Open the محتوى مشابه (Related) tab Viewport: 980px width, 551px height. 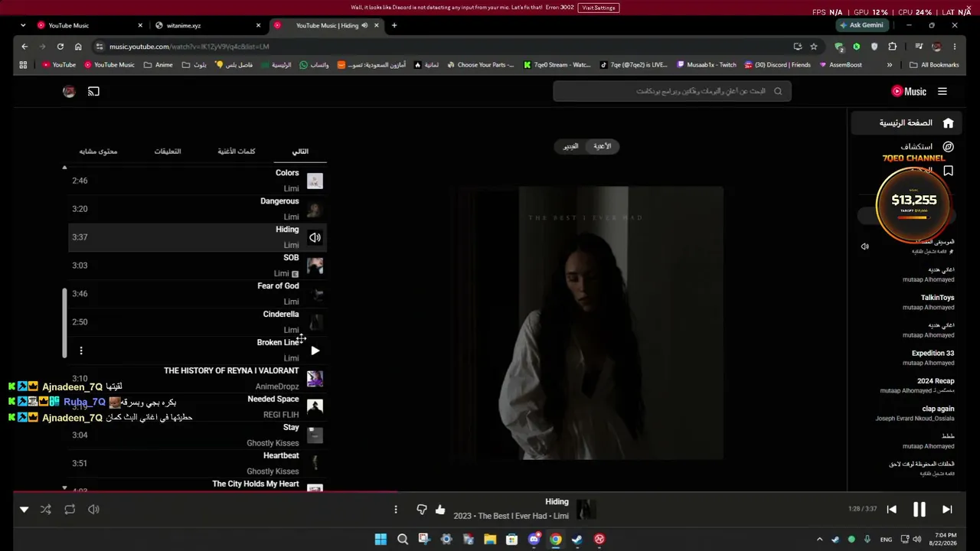click(98, 151)
